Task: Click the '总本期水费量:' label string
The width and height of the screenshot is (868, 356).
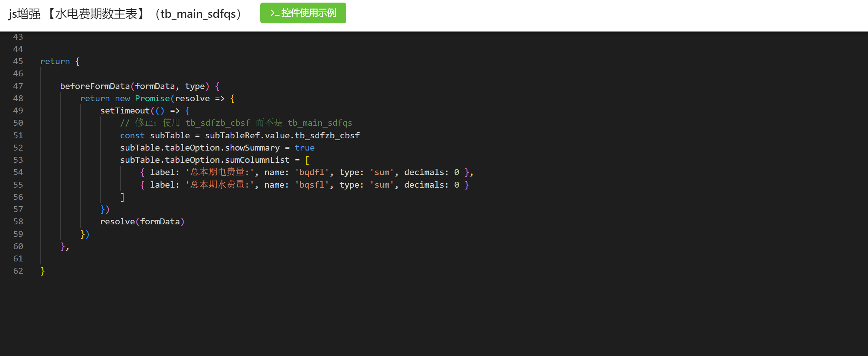Action: click(x=220, y=185)
